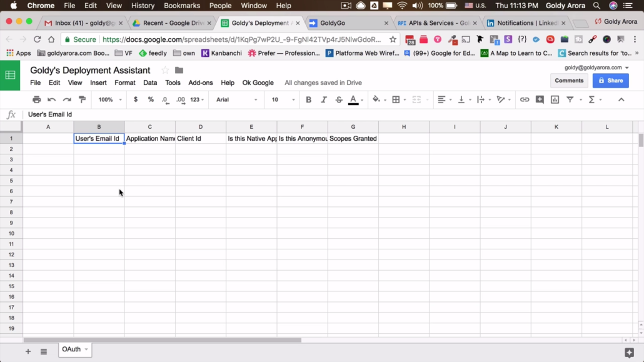Star the spreadsheet
The image size is (644, 362).
pos(164,70)
